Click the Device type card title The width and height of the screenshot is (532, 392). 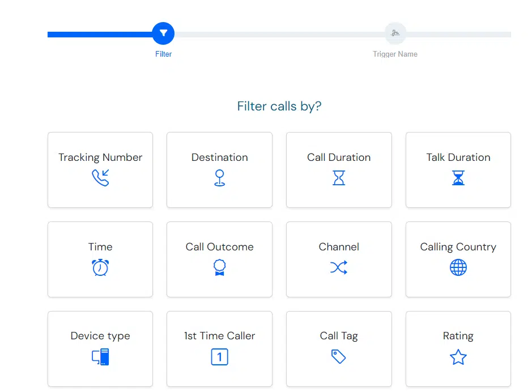[x=100, y=336]
